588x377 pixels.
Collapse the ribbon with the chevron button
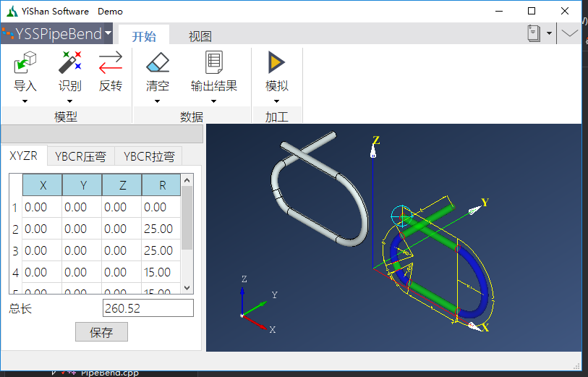click(x=570, y=33)
